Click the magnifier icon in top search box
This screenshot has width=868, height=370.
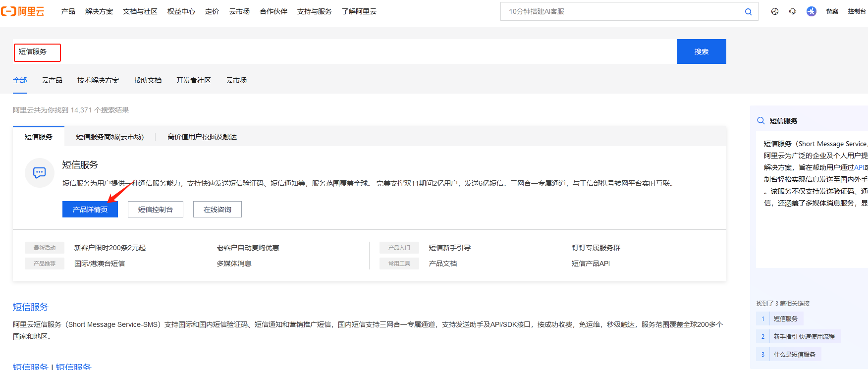[748, 11]
